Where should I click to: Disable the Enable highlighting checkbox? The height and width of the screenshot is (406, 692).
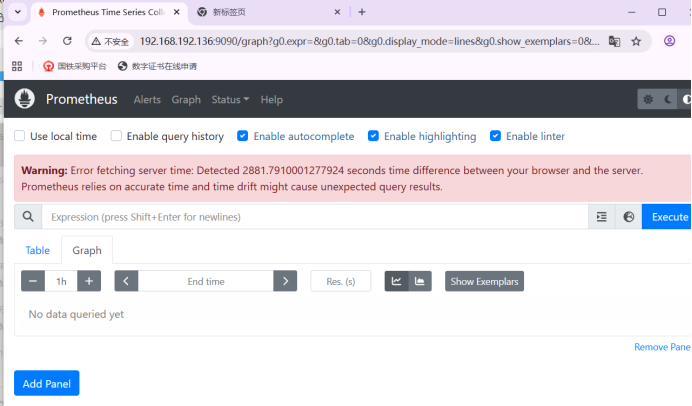tap(373, 136)
